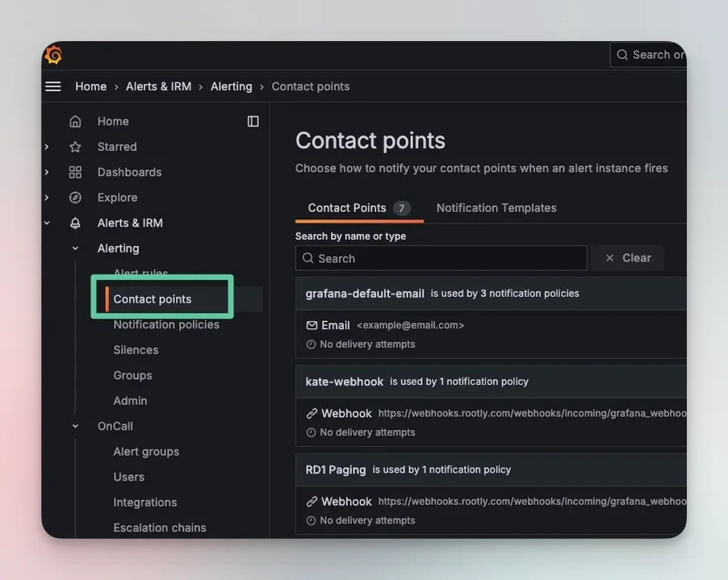Click the Email envelope icon

coord(312,325)
